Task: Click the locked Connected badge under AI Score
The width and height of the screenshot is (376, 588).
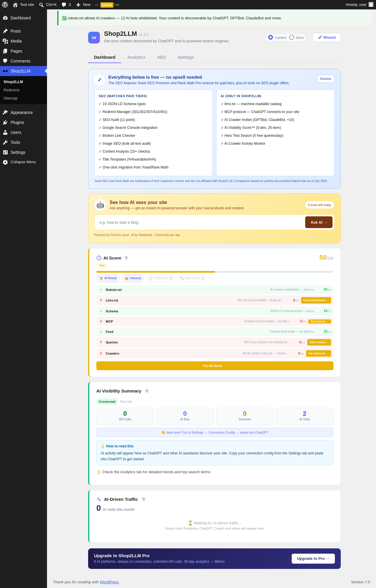Action: (x=160, y=278)
